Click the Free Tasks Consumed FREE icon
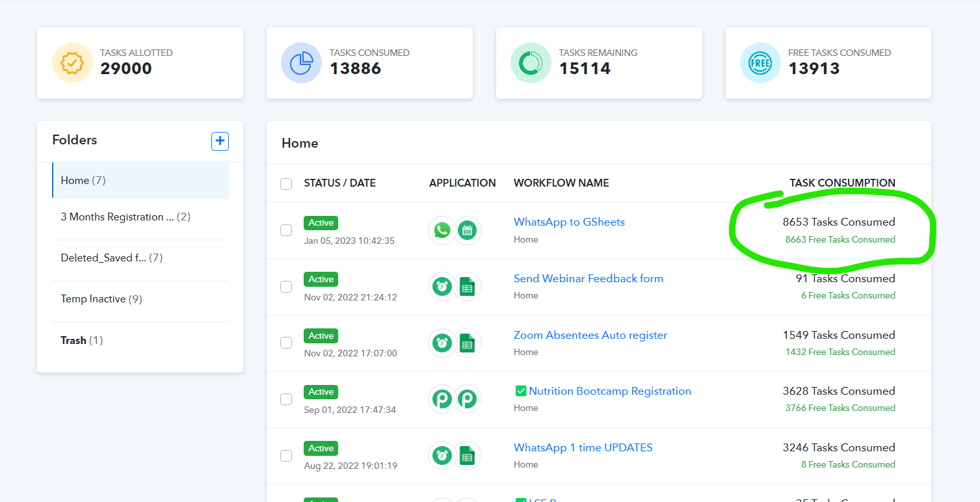The height and width of the screenshot is (502, 980). click(760, 63)
